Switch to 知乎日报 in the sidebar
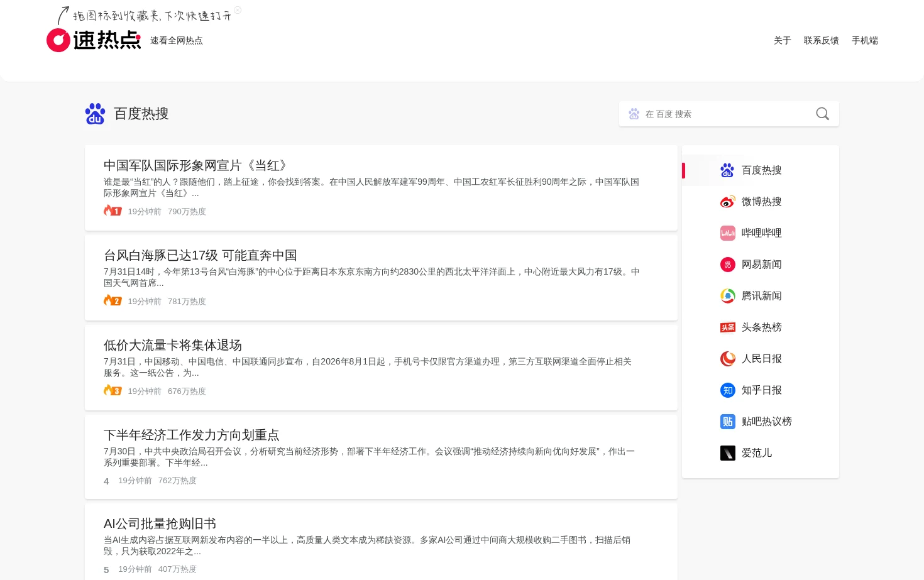924x580 pixels. tap(761, 390)
